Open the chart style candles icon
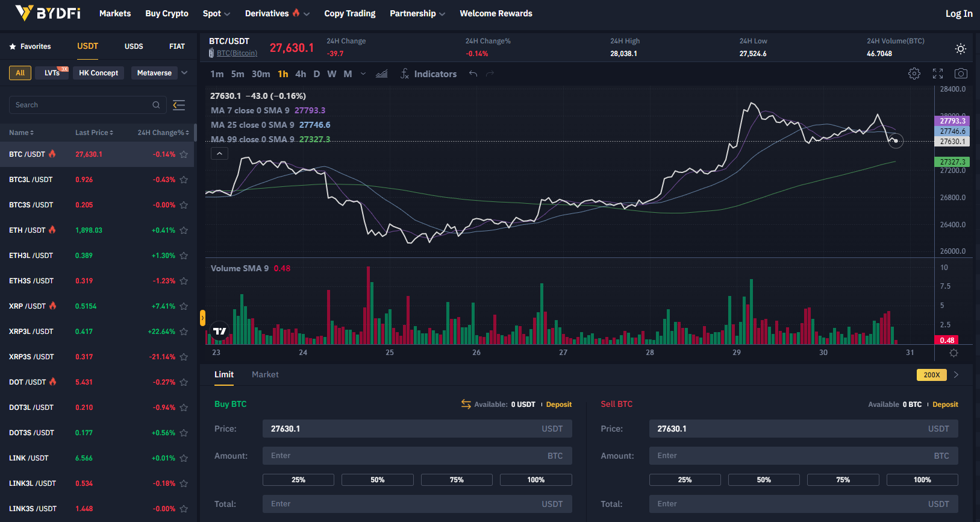This screenshot has height=522, width=980. click(x=382, y=74)
